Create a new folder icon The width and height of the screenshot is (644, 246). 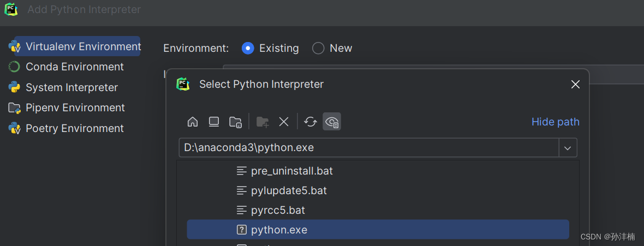(263, 122)
